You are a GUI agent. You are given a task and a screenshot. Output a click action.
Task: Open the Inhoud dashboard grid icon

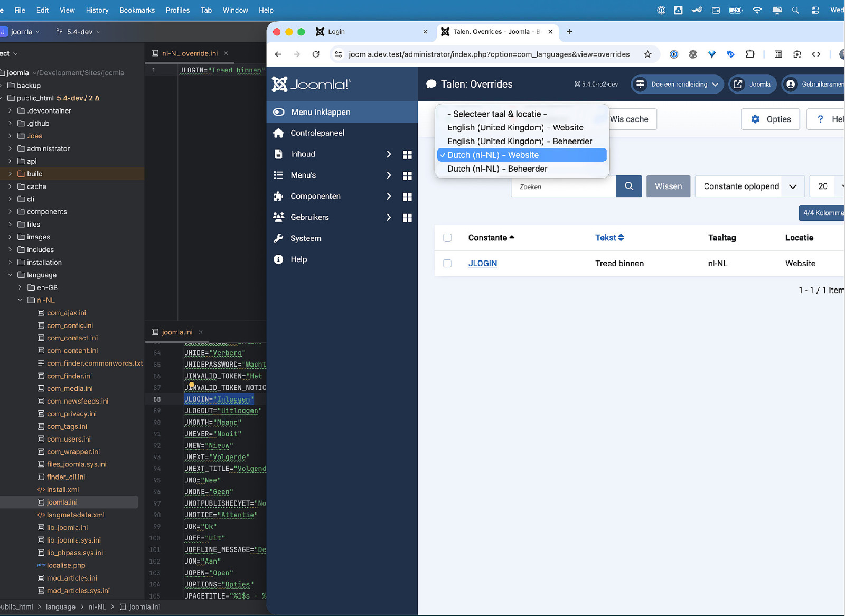coord(407,154)
